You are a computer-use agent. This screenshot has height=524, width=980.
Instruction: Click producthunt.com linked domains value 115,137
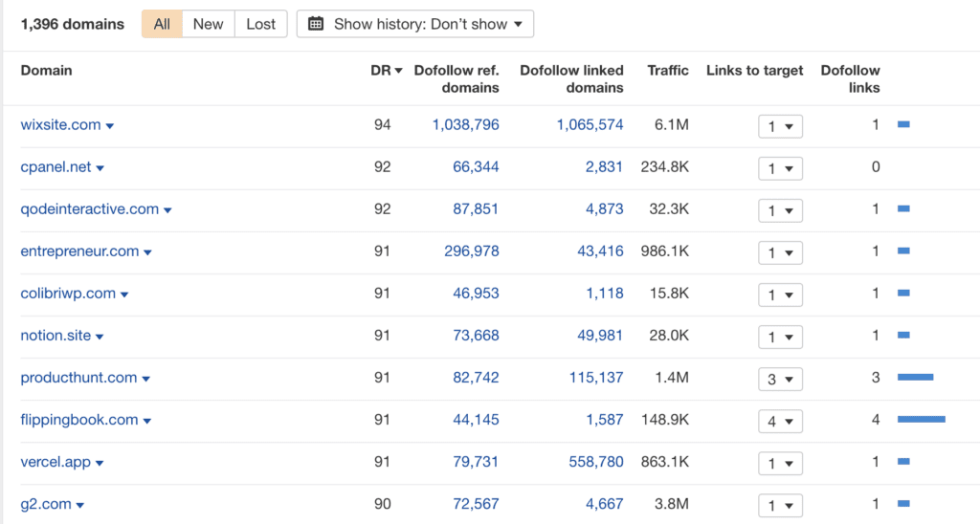click(x=596, y=378)
